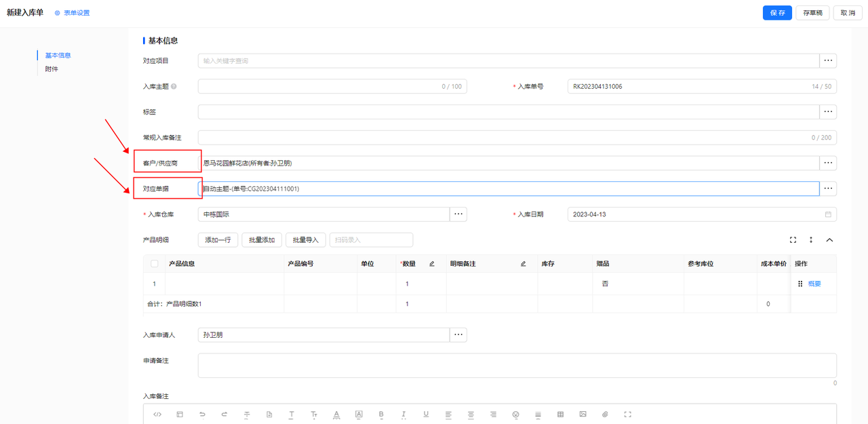Open the 概要 link in row 1
The height and width of the screenshot is (424, 868).
coord(814,284)
